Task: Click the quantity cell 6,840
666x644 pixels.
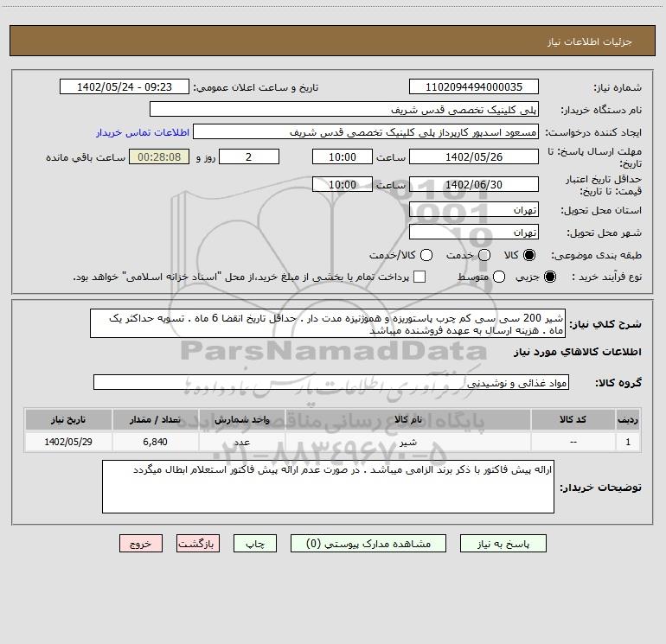Action: [155, 442]
